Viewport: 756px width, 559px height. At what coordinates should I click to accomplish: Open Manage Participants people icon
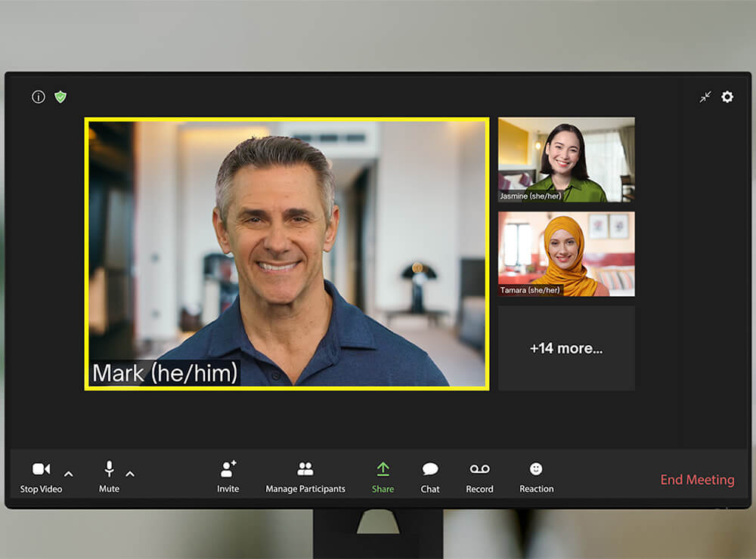coord(305,469)
